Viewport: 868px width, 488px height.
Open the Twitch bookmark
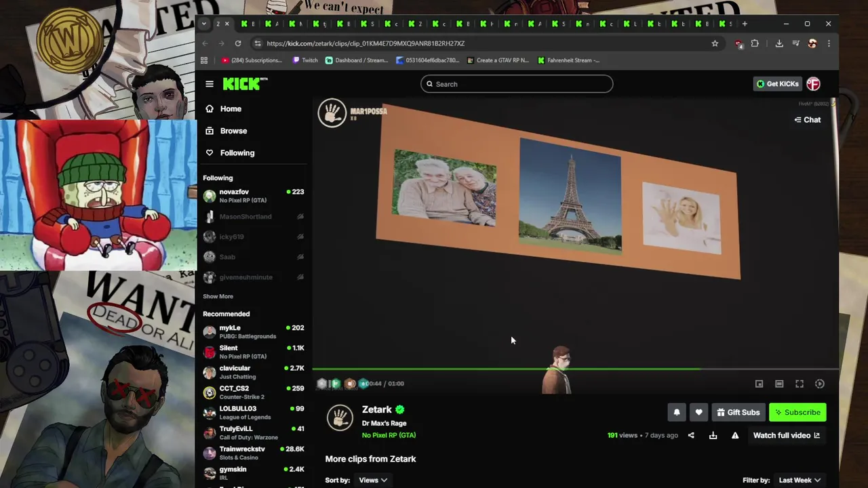(305, 60)
